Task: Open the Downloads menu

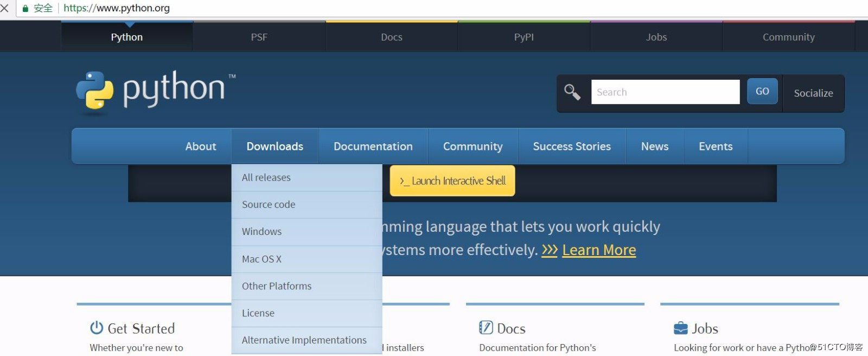Action: point(275,147)
